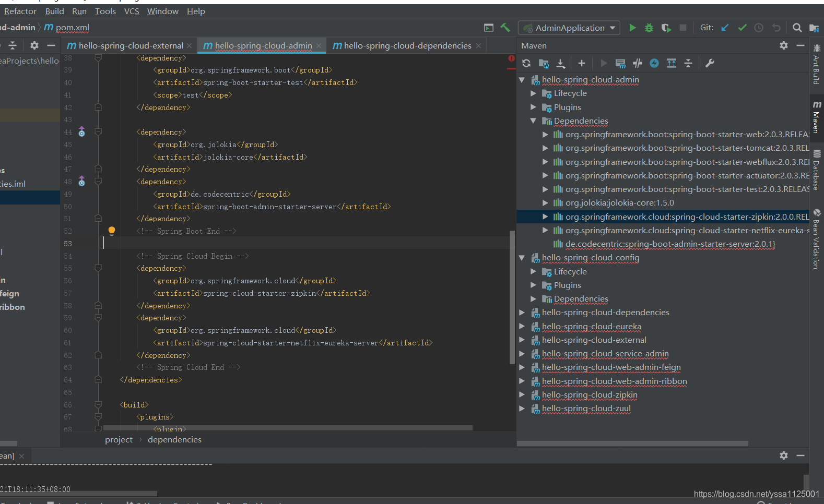Execute Maven goal icon
This screenshot has height=504, width=824.
click(x=620, y=63)
